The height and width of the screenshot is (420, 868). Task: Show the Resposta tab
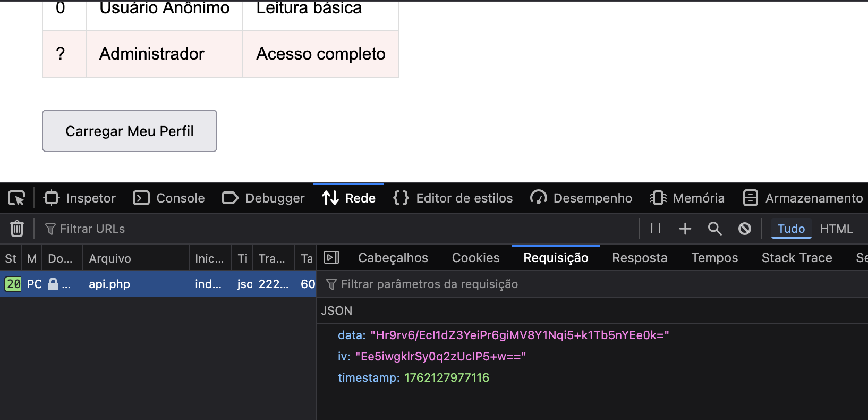640,258
